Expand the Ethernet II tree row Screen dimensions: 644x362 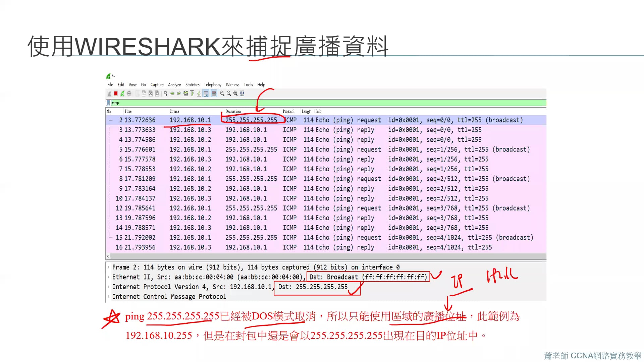pyautogui.click(x=108, y=277)
